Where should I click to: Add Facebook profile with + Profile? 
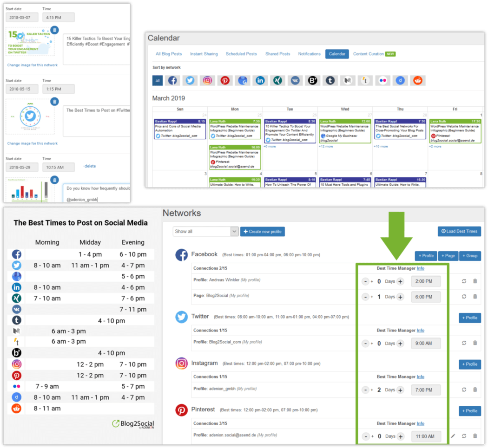426,256
